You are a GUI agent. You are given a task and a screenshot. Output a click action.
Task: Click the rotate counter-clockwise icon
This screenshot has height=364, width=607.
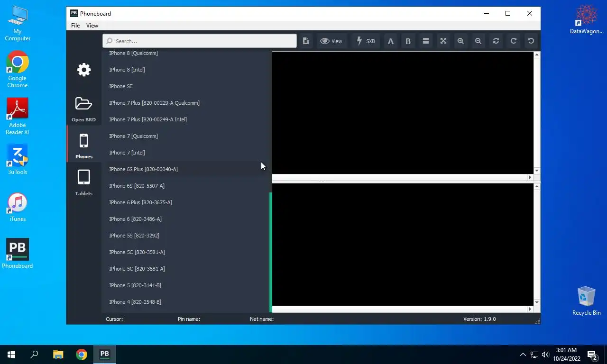[531, 41]
